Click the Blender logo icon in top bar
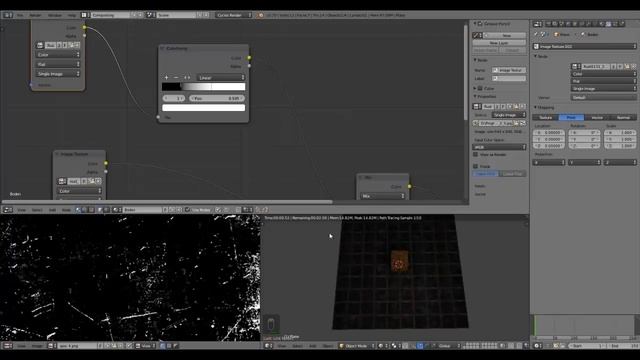The image size is (640, 360). (260, 15)
